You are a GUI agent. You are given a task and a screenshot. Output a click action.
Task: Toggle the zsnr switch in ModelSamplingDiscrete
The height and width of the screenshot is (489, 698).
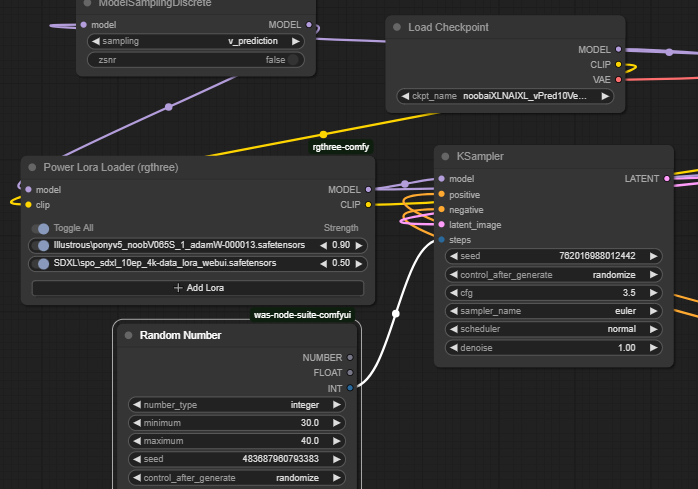click(292, 60)
